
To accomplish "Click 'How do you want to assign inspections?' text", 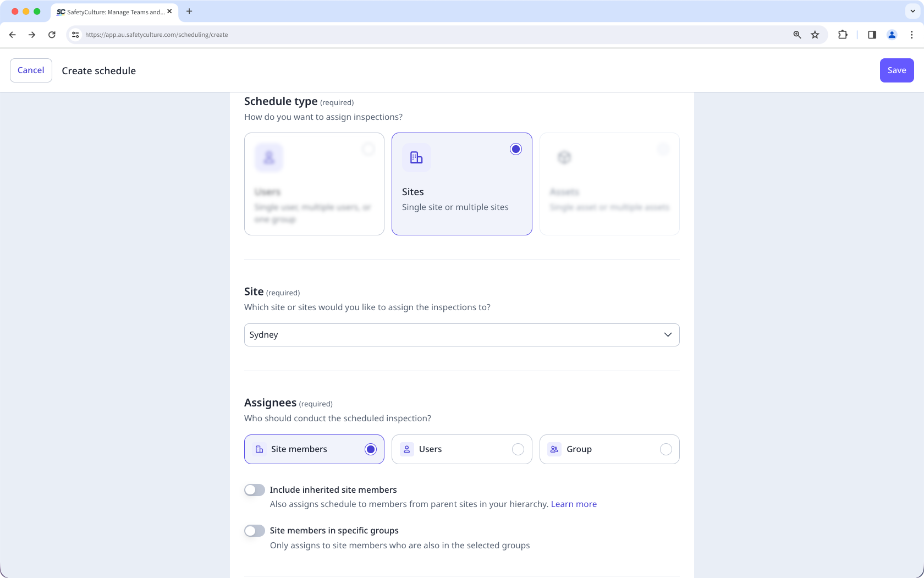I will coord(323,117).
